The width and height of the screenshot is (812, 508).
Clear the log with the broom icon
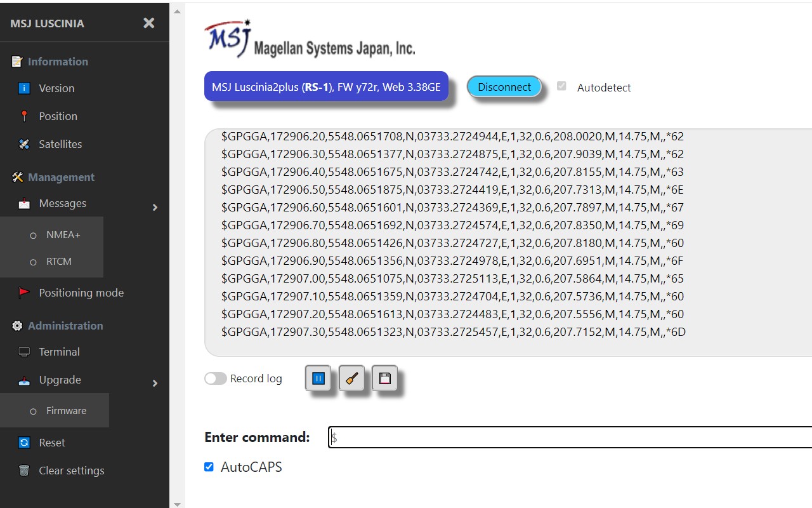[351, 378]
